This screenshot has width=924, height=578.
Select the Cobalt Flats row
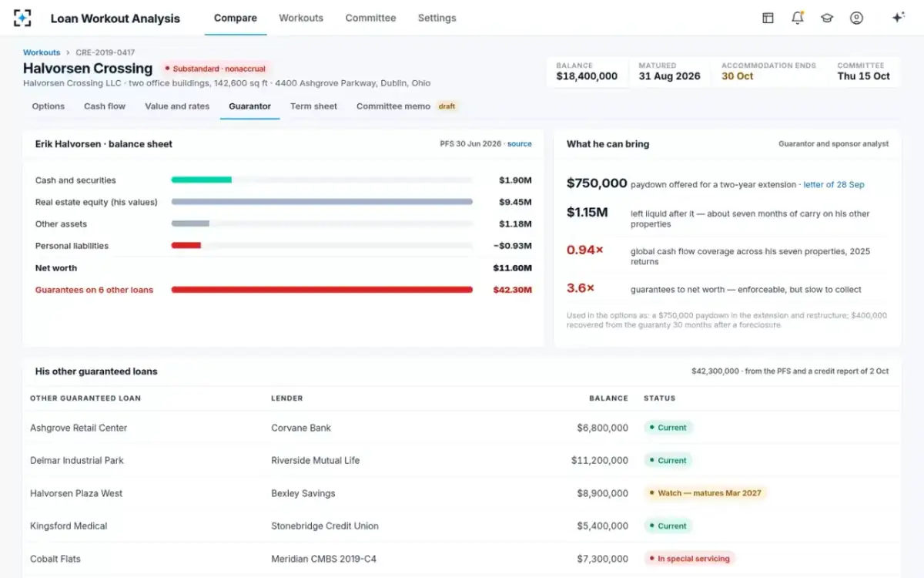click(461, 559)
